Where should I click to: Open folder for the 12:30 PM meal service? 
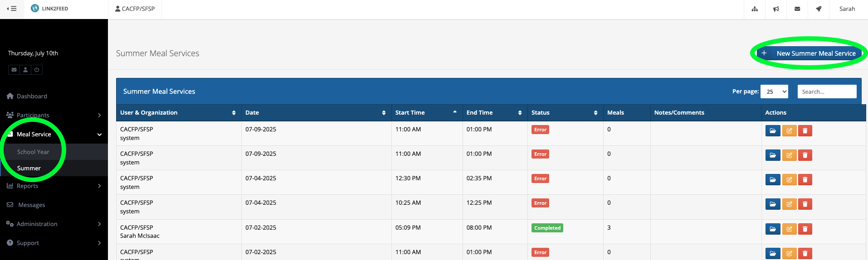pyautogui.click(x=773, y=180)
